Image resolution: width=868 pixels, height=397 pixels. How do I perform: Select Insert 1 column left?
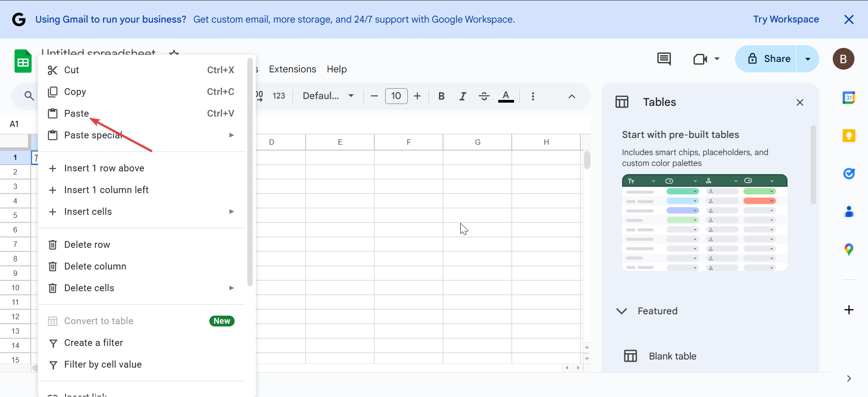[142, 190]
